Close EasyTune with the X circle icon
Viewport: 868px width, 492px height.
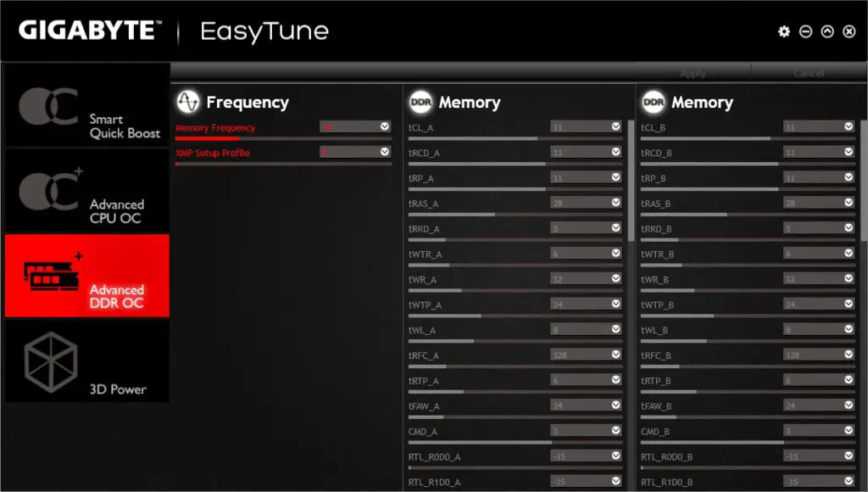[x=849, y=31]
